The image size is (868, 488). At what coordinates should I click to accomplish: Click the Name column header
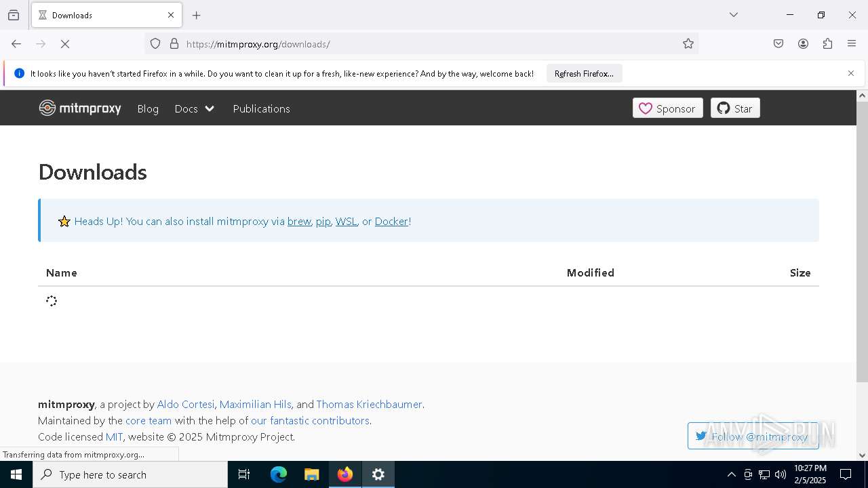point(62,273)
